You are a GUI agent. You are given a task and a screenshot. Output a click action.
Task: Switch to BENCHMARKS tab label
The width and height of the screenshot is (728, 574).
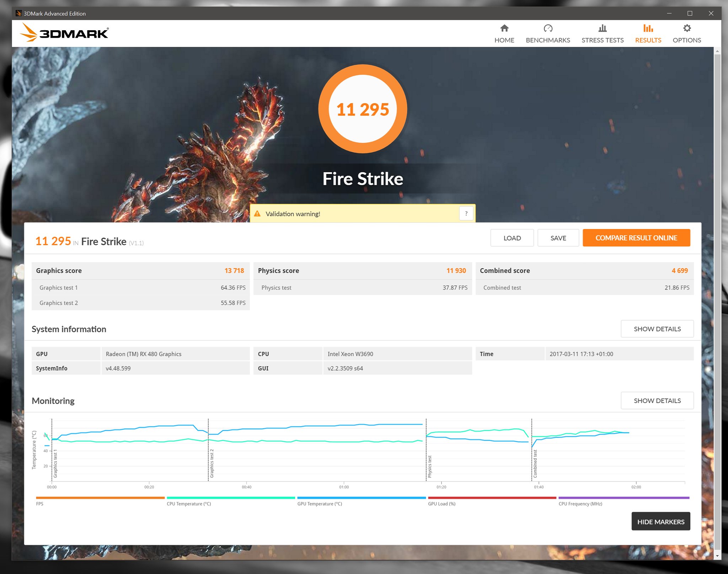click(x=548, y=40)
